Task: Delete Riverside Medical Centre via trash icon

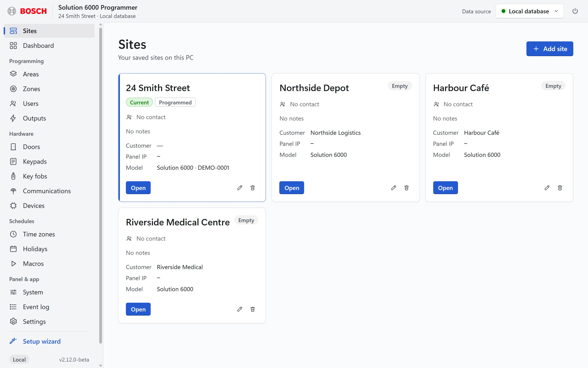Action: coord(253,309)
